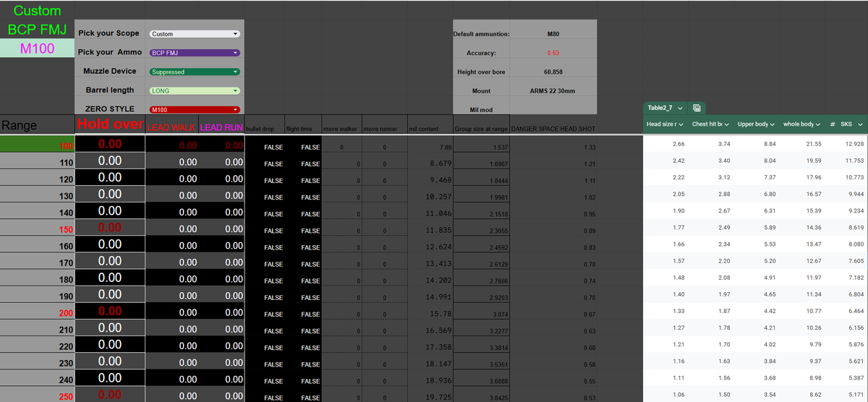This screenshot has width=868, height=402.
Task: Click the number-type # icon on SKS column
Action: click(833, 124)
